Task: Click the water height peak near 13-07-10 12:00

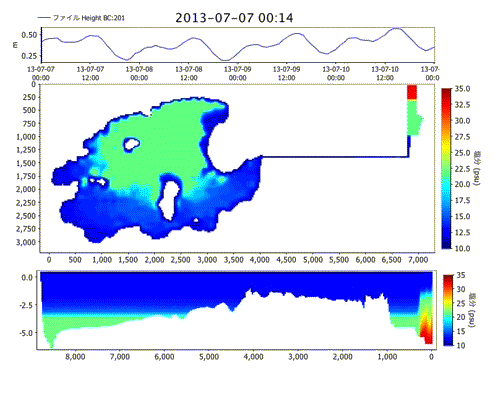Action: 396,29
